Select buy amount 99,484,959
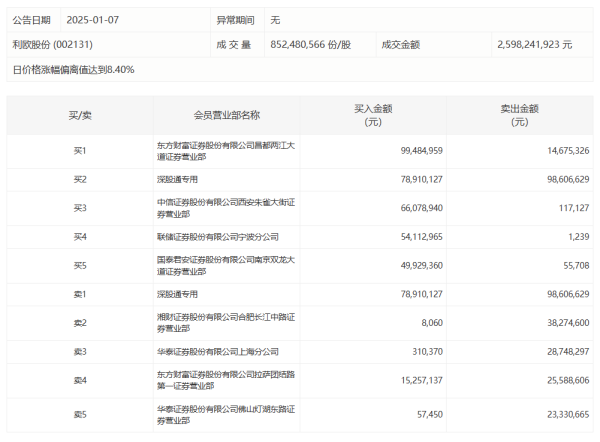Screen dimensions: 600x442 (x=422, y=151)
